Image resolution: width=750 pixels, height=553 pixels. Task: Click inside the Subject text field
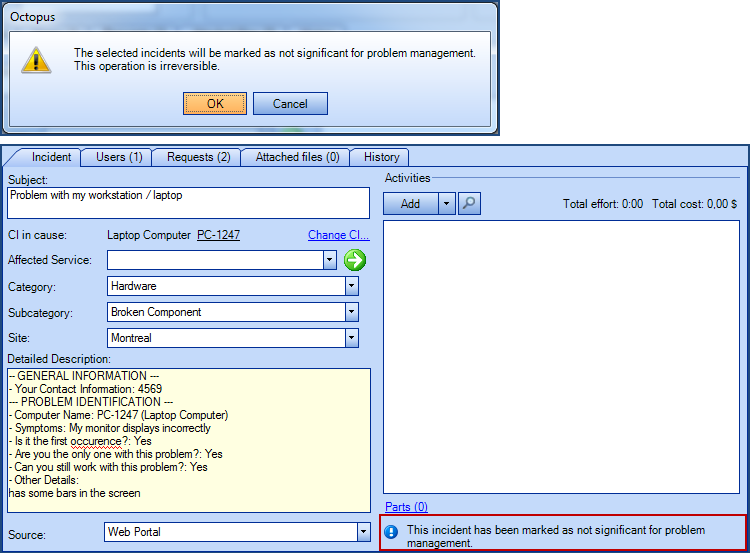coord(188,202)
